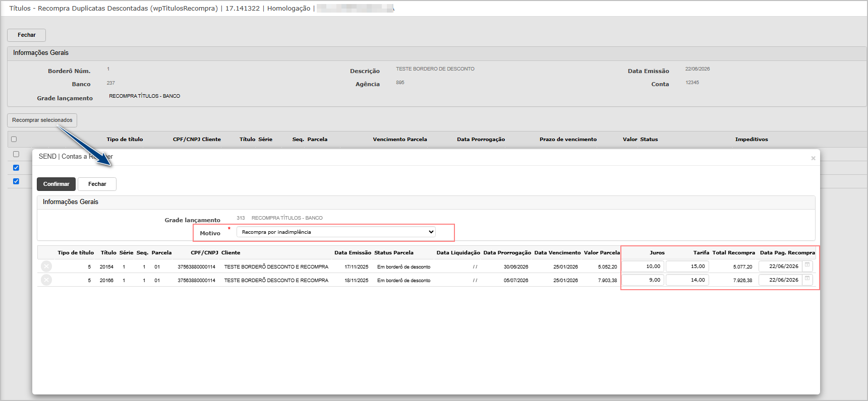Click payment date field for título 20154
The height and width of the screenshot is (401, 868).
(781, 266)
